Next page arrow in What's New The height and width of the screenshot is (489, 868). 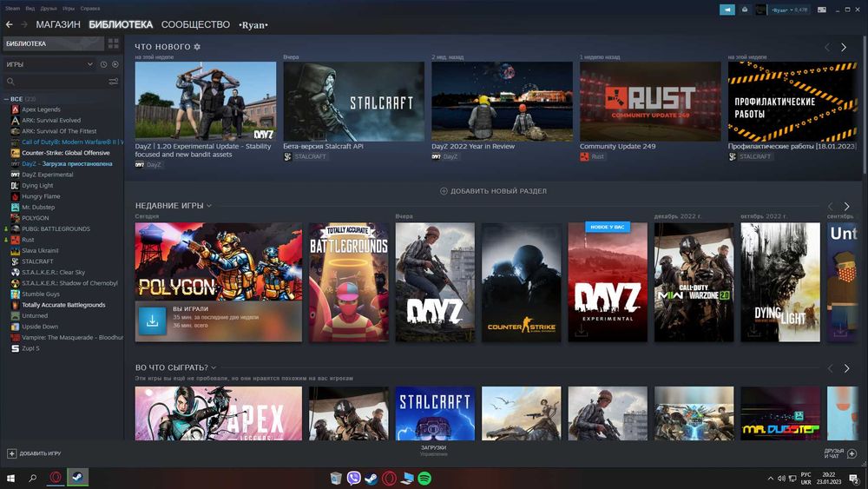[844, 48]
